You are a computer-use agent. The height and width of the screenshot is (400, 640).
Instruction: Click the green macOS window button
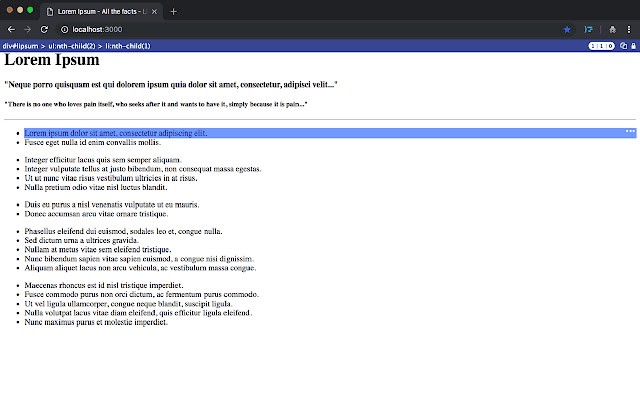pos(30,10)
